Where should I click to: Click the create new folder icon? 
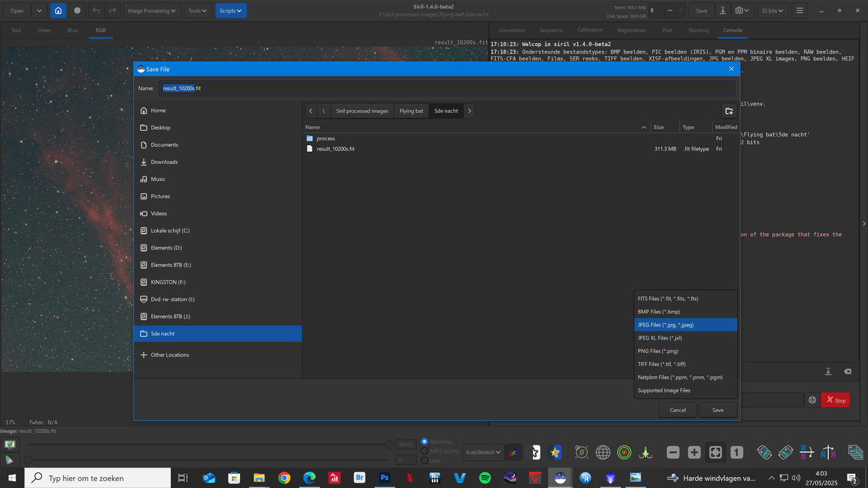729,111
